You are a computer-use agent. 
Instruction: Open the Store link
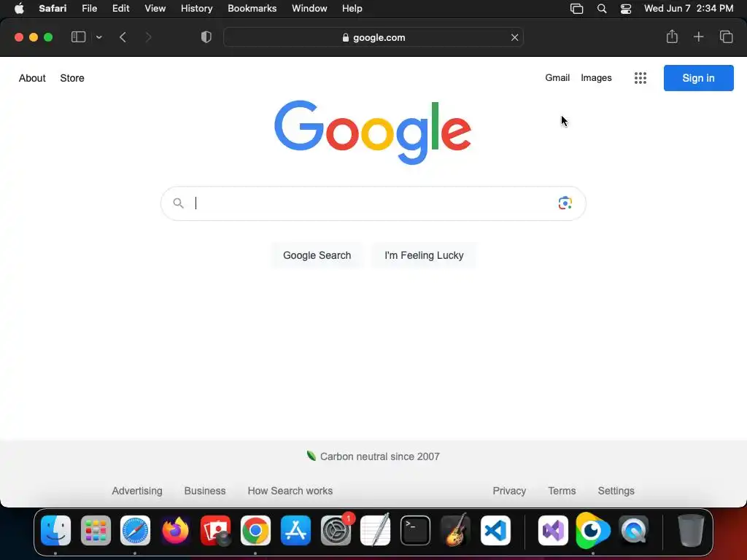pos(72,78)
